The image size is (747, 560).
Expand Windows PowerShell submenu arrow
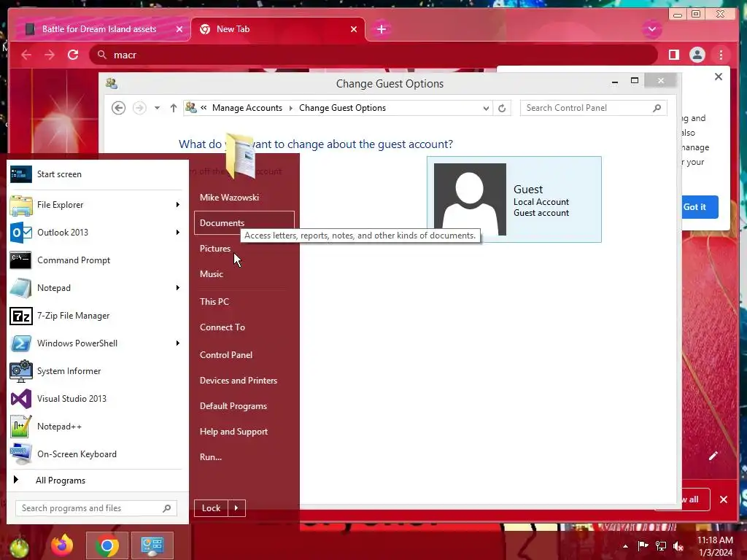(x=178, y=343)
